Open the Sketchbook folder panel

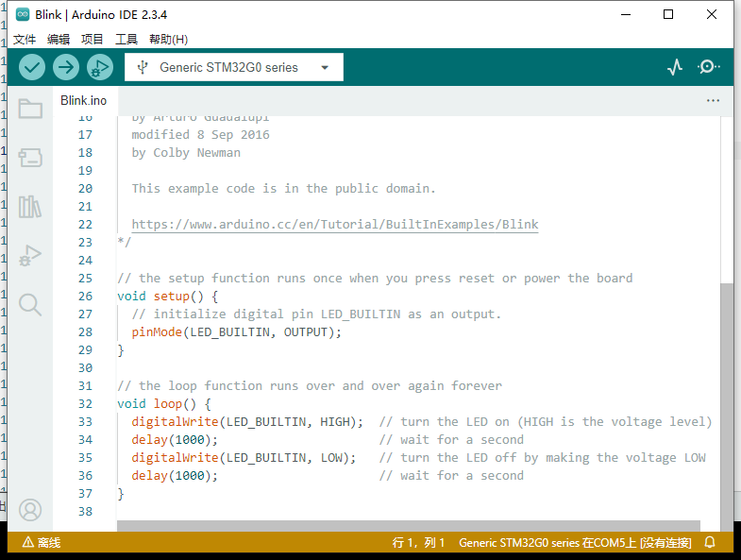pyautogui.click(x=30, y=109)
